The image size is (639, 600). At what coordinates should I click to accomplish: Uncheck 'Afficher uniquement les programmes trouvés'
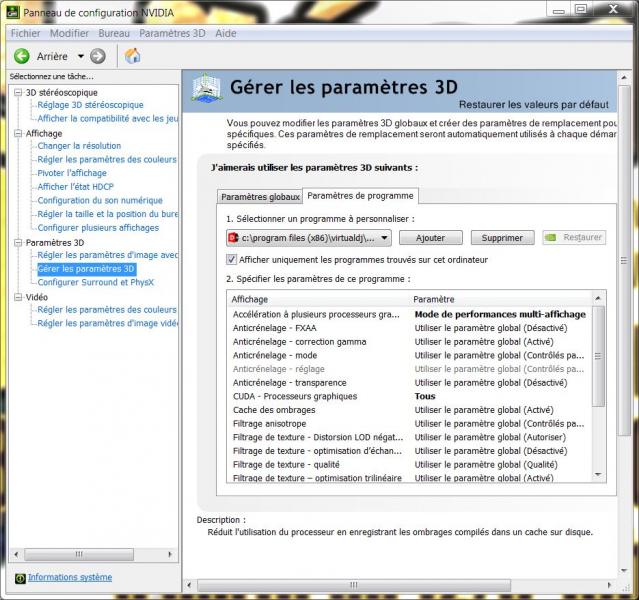point(231,259)
